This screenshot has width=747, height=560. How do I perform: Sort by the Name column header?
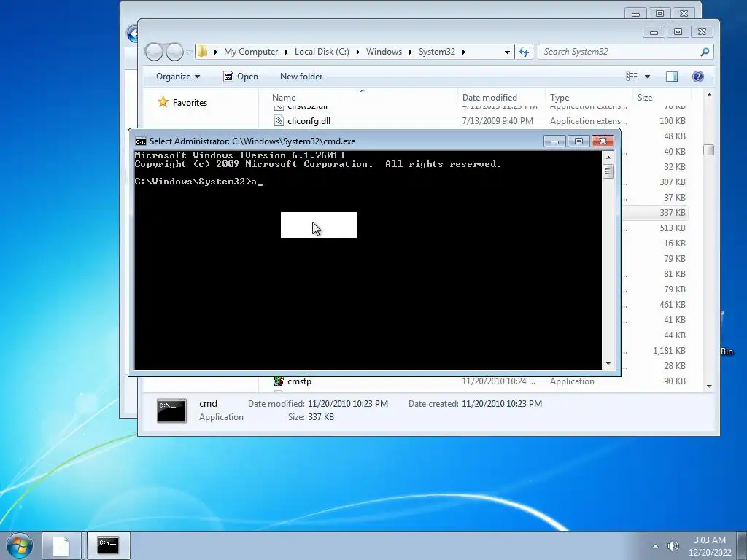point(284,98)
